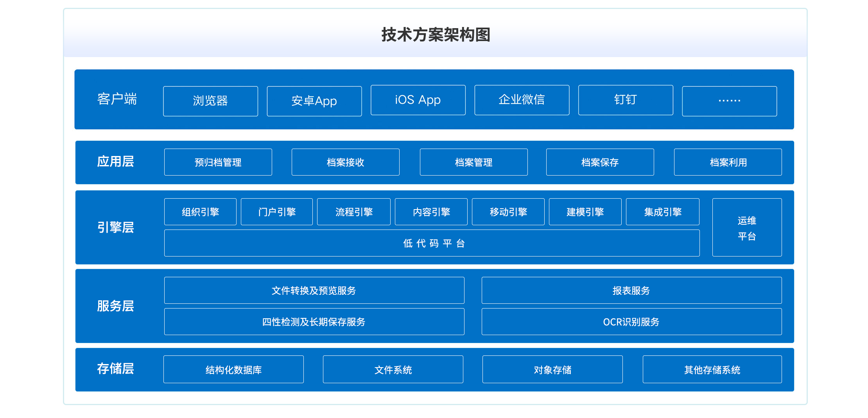This screenshot has width=868, height=418.
Task: Click the 钉钉 client box
Action: (x=625, y=100)
